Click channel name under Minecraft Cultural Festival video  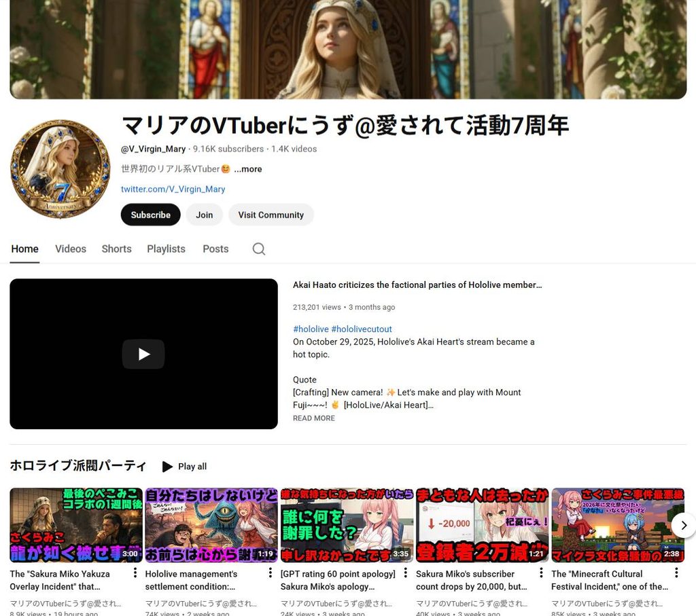tap(607, 603)
